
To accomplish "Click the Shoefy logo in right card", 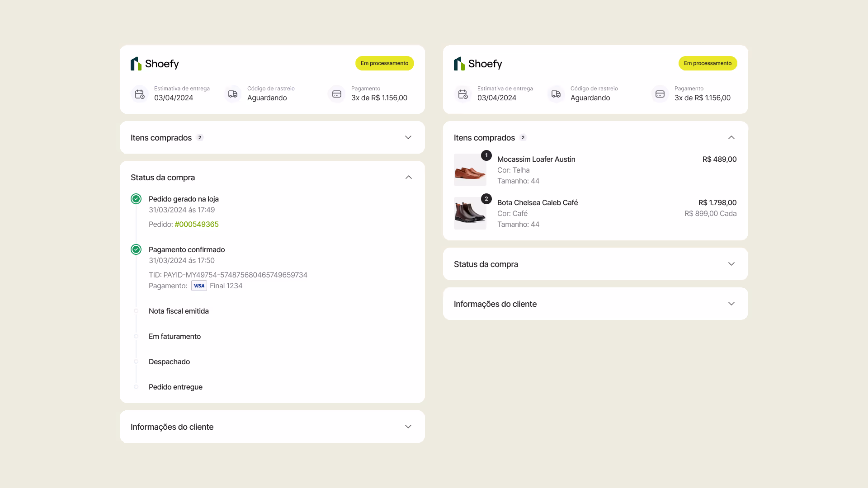I will [x=478, y=64].
